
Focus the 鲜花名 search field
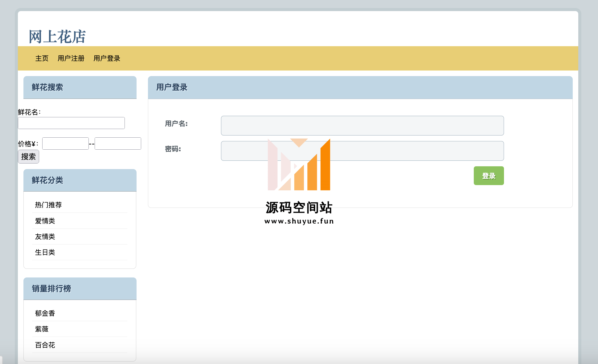pos(71,123)
